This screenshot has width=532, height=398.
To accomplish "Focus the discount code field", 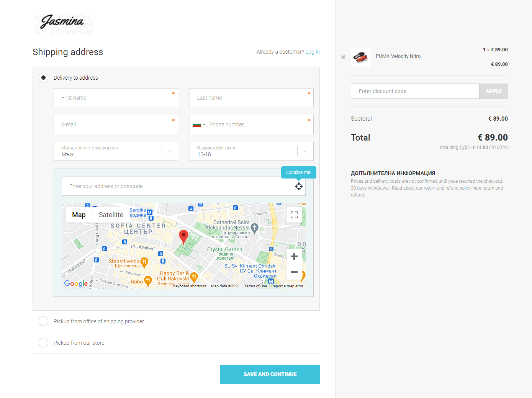I will [415, 91].
